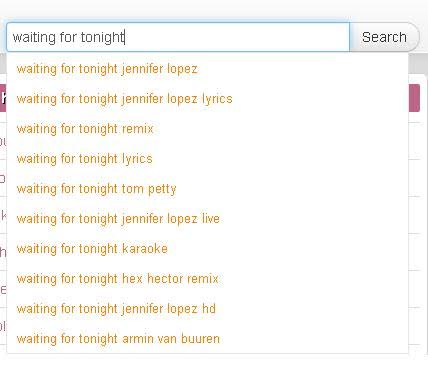Pick 'waiting for tonight karaoke' suggestion
Viewport: 428px width, 369px height.
207,249
